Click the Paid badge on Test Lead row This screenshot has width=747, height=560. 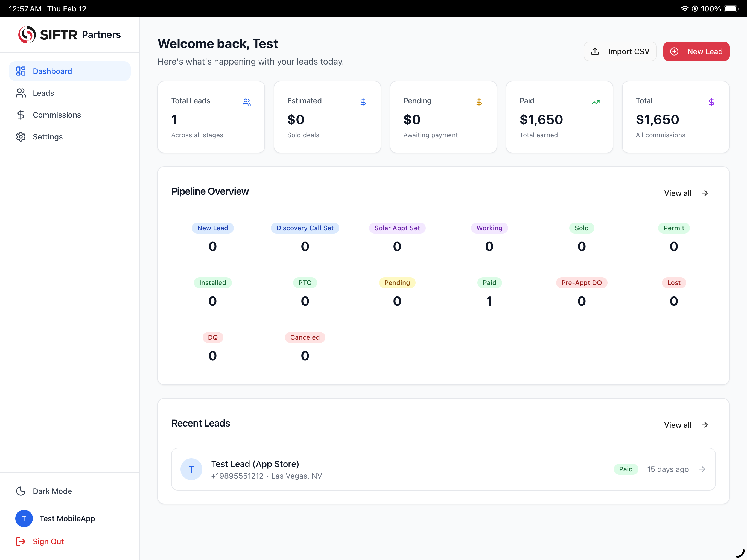(626, 469)
